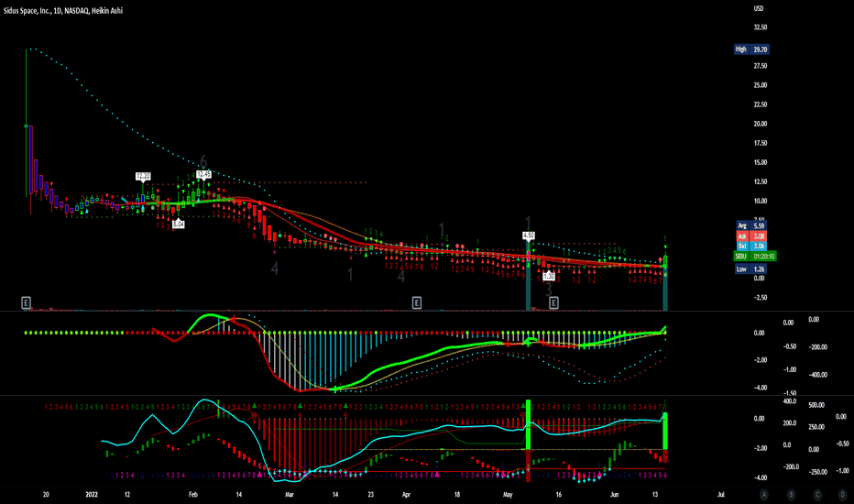This screenshot has width=854, height=504.
Task: Click the leftmost earnings E marker
Action: coord(26,302)
